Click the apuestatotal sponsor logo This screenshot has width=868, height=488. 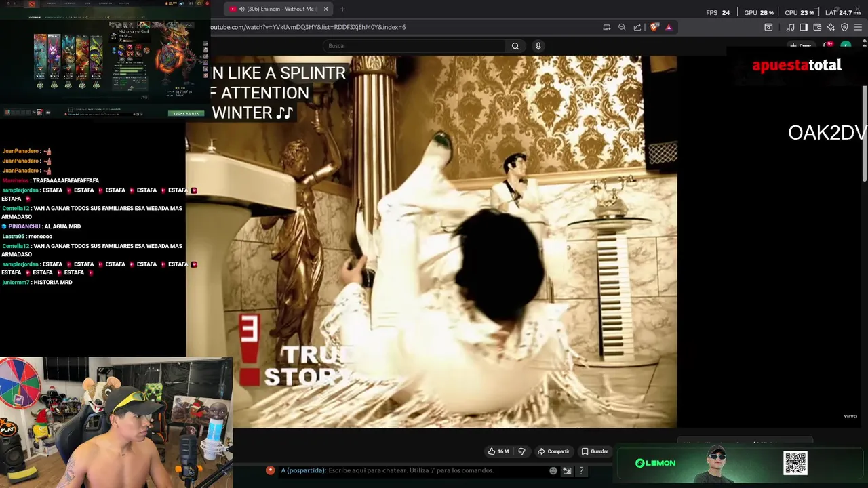pyautogui.click(x=797, y=66)
